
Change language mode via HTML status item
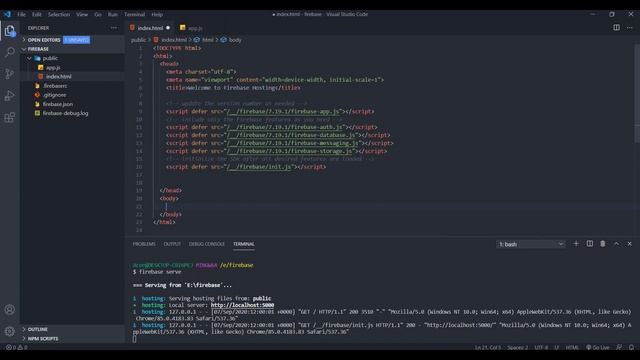[x=572, y=347]
